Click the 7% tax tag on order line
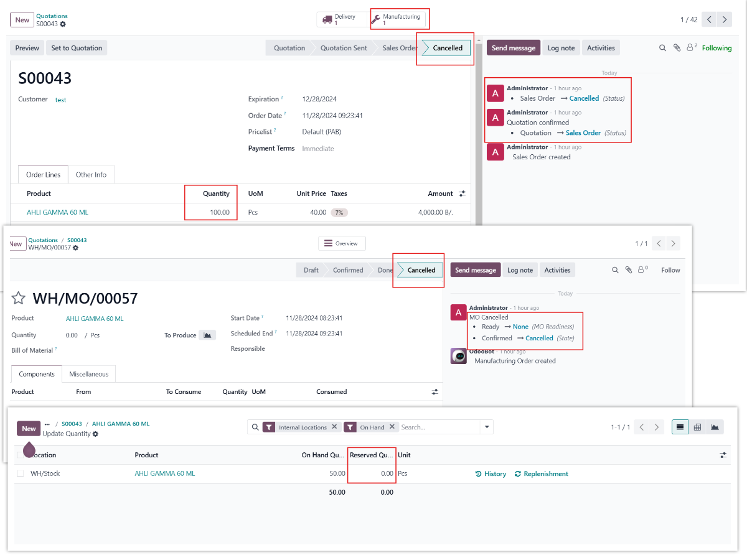Image resolution: width=747 pixels, height=560 pixels. pos(339,212)
